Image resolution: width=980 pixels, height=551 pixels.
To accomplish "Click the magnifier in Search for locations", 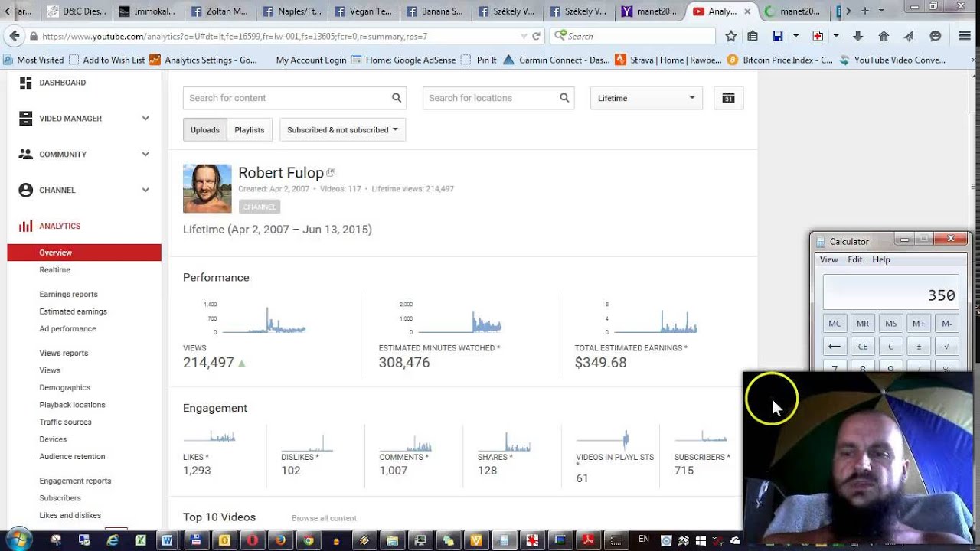I will [x=564, y=98].
